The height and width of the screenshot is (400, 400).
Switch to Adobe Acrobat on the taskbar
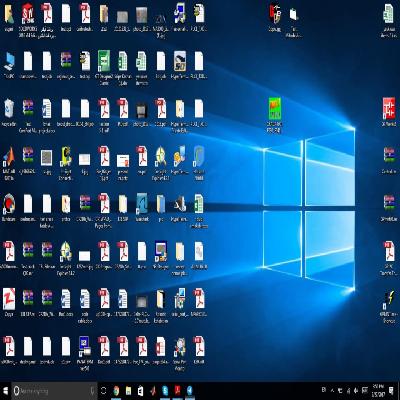click(x=177, y=391)
